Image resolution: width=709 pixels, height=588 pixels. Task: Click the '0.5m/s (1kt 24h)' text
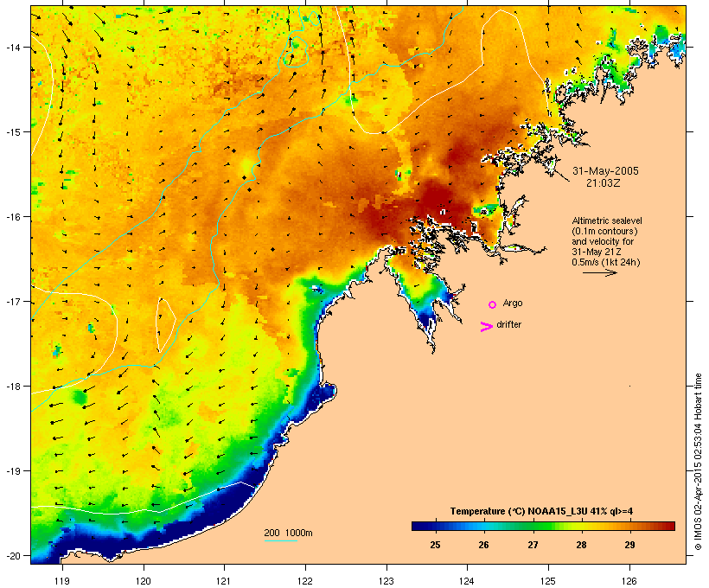click(606, 262)
